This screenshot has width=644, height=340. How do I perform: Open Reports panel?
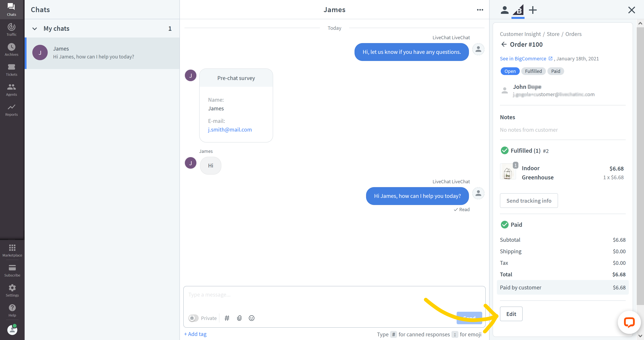point(12,109)
